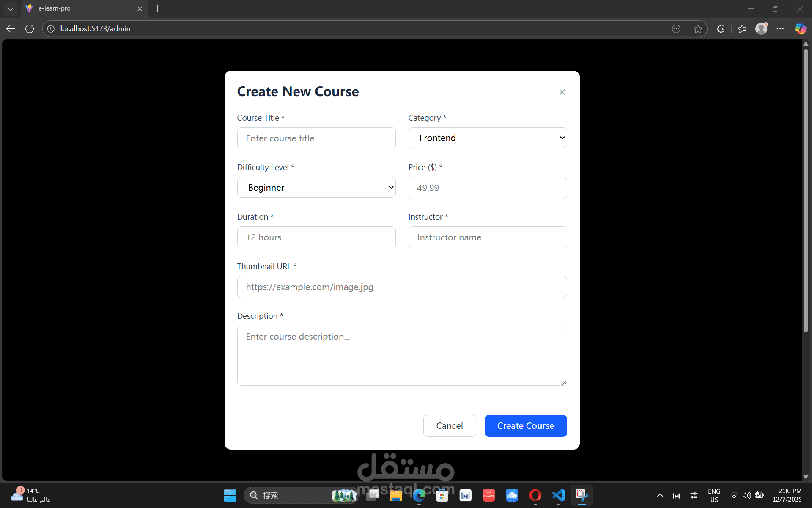This screenshot has width=812, height=508.
Task: Open a new browser tab
Action: tap(157, 8)
